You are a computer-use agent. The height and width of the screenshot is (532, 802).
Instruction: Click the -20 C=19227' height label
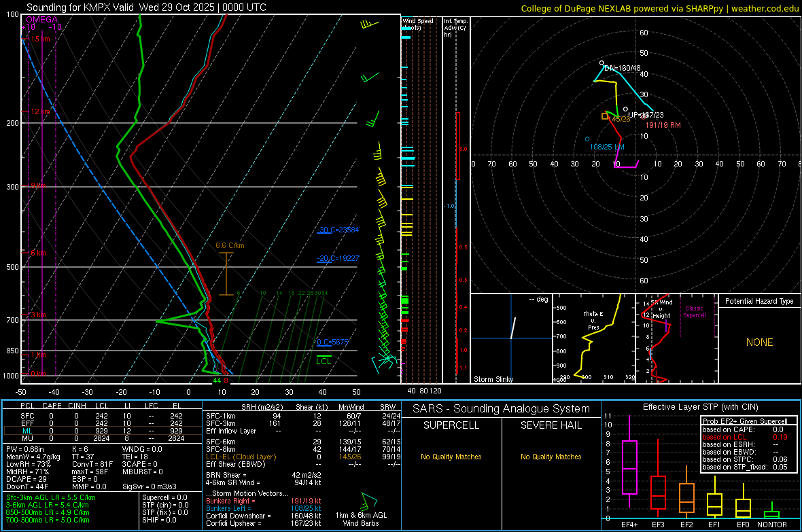tap(338, 258)
